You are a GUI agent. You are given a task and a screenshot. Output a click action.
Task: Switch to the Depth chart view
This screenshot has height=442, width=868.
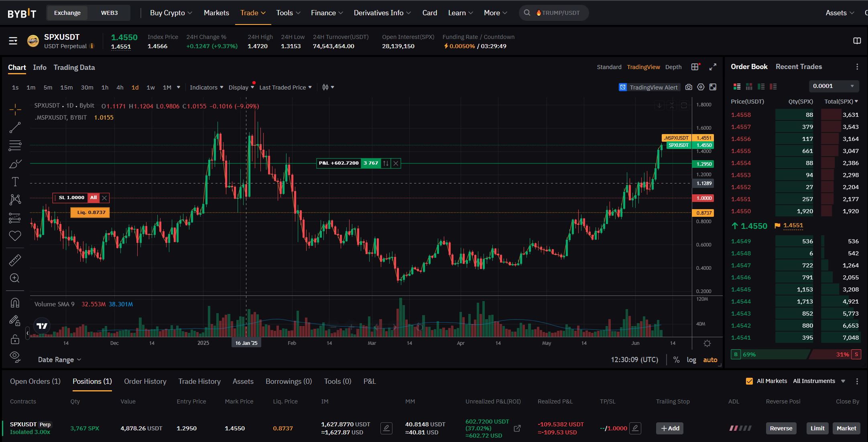[673, 67]
